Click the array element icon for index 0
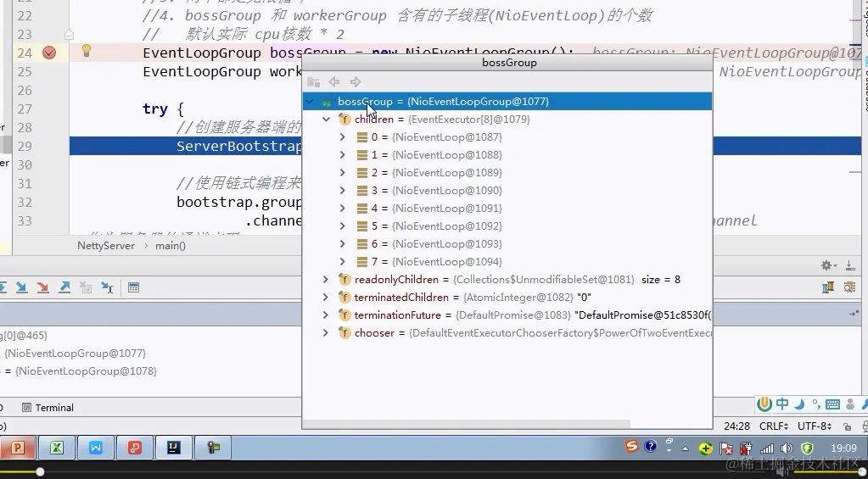The height and width of the screenshot is (479, 868). click(362, 137)
